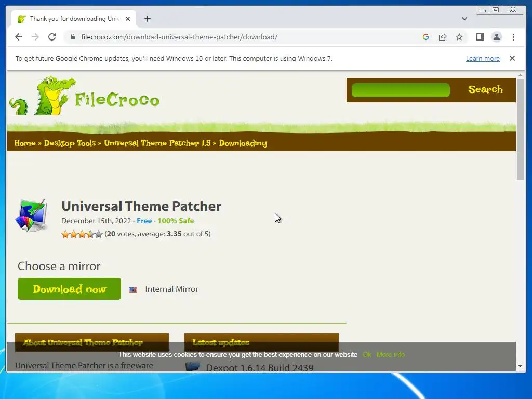Reload the page with refresh icon
The image size is (532, 399).
[x=52, y=37]
